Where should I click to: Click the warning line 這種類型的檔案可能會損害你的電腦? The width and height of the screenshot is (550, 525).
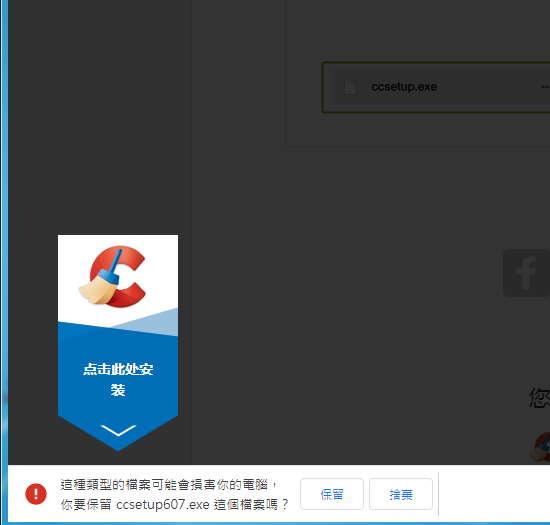[x=164, y=484]
